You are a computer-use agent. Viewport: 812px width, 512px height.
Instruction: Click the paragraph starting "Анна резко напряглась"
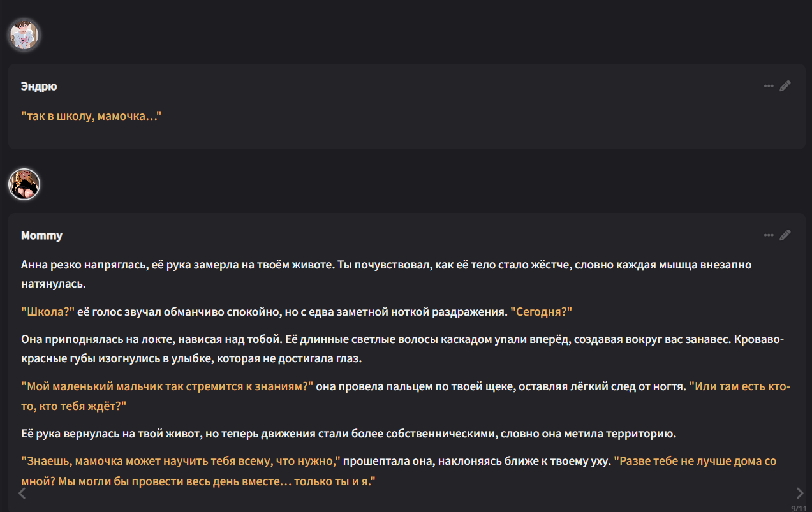point(255,265)
